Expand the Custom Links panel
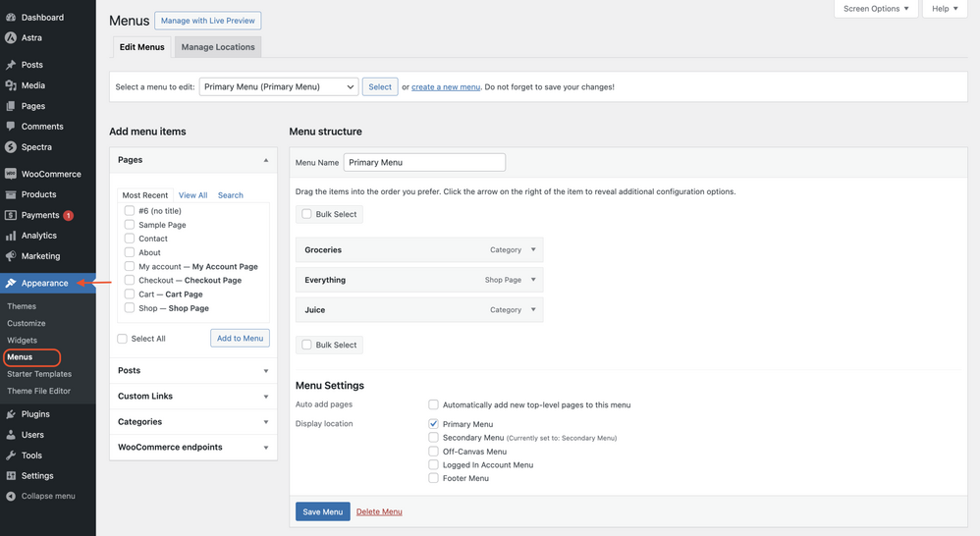Viewport: 980px width, 536px height. [193, 397]
